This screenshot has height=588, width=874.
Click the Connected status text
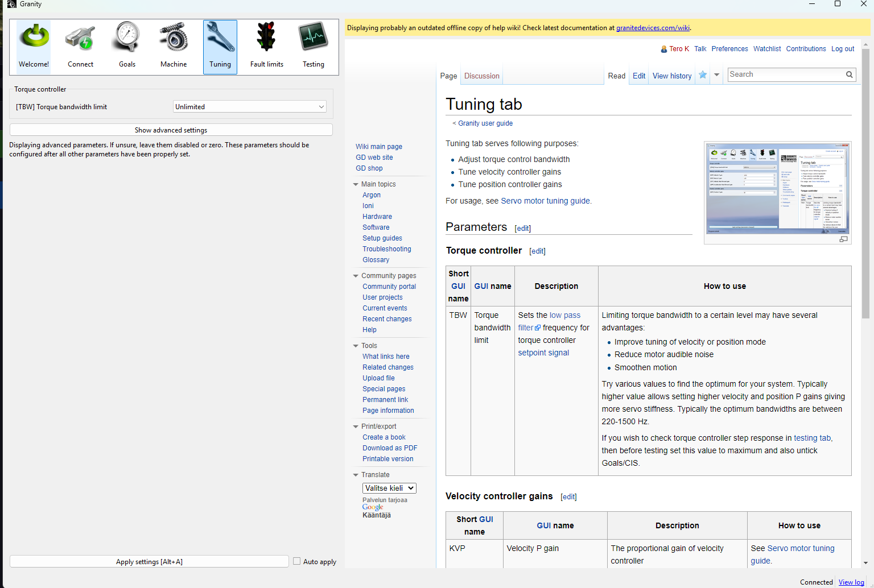point(816,582)
